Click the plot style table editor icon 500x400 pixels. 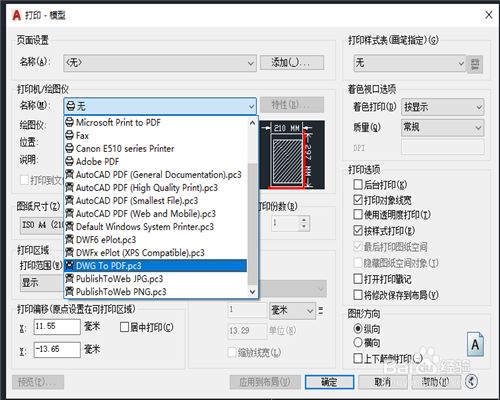pyautogui.click(x=475, y=64)
